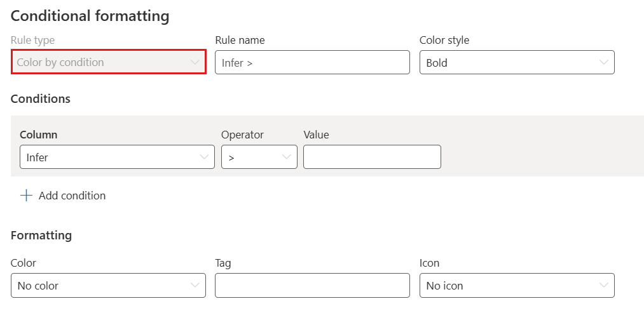Click into the empty Value input field

(x=372, y=157)
